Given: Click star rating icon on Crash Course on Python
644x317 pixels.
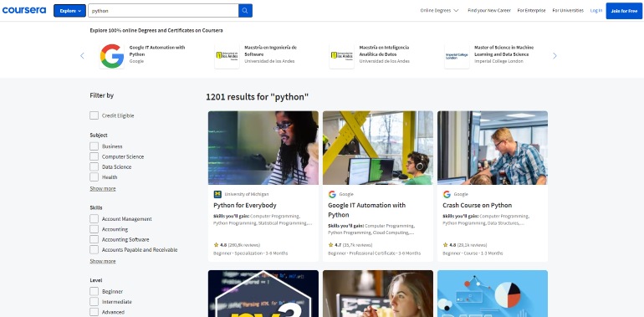Looking at the screenshot, I should (445, 245).
